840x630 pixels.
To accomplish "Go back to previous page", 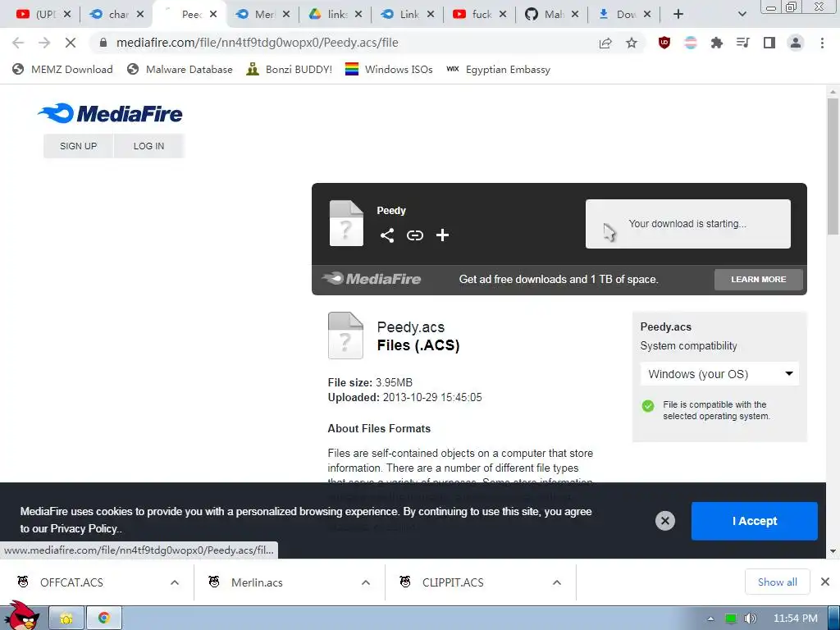I will coord(18,43).
